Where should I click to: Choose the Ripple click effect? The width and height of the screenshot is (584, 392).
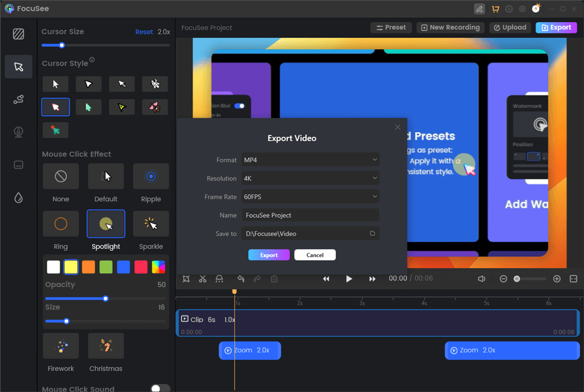(151, 176)
